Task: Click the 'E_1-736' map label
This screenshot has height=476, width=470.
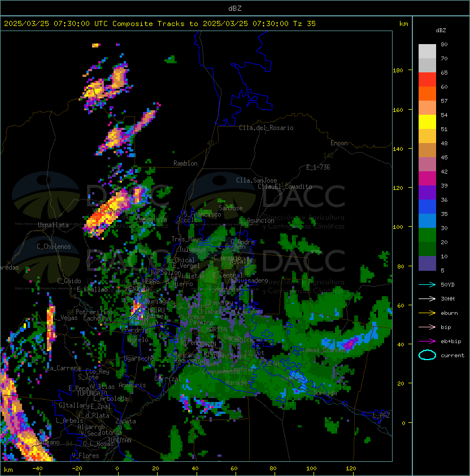Action: [318, 167]
